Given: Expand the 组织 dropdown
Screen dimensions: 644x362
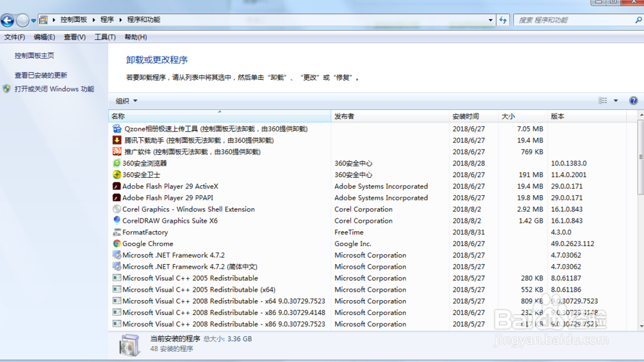Looking at the screenshot, I should [126, 100].
